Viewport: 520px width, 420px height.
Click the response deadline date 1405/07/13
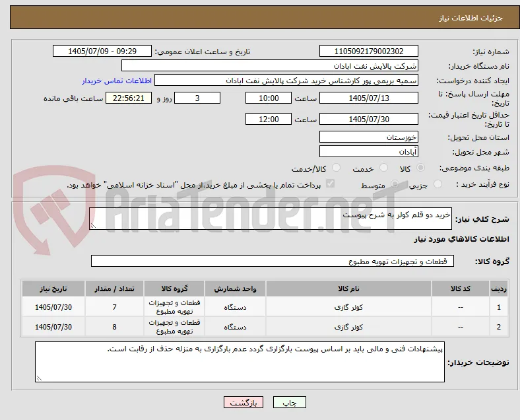[369, 98]
